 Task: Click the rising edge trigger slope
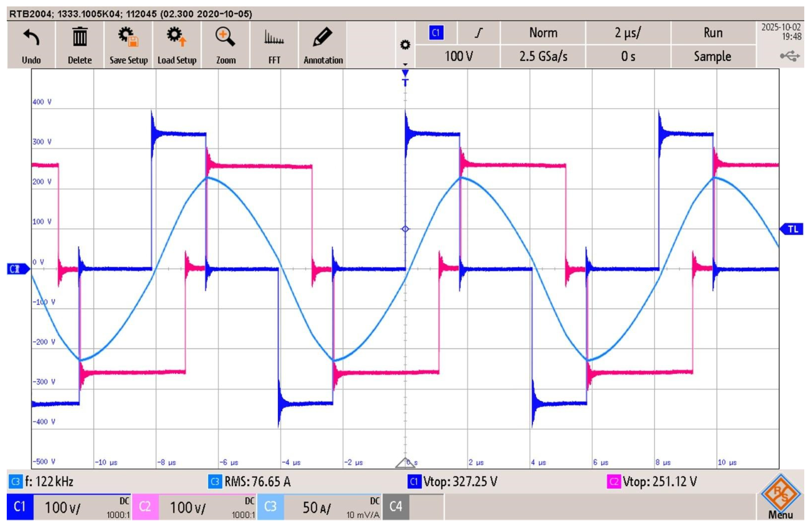pyautogui.click(x=479, y=33)
